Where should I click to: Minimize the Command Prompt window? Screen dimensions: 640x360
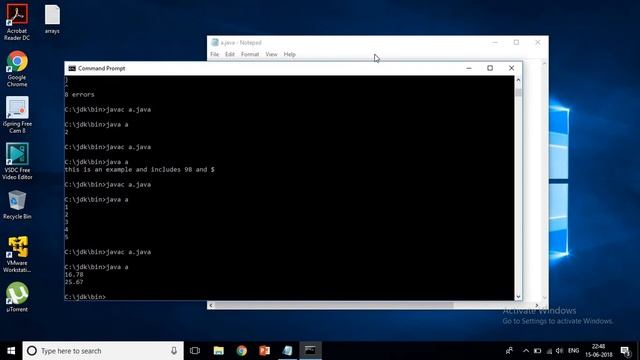[x=469, y=68]
